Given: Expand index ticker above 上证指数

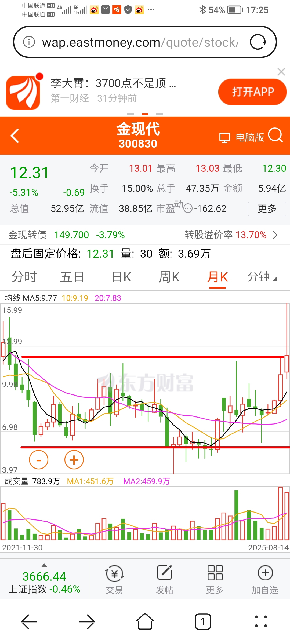Looking at the screenshot, I should click(x=44, y=565).
